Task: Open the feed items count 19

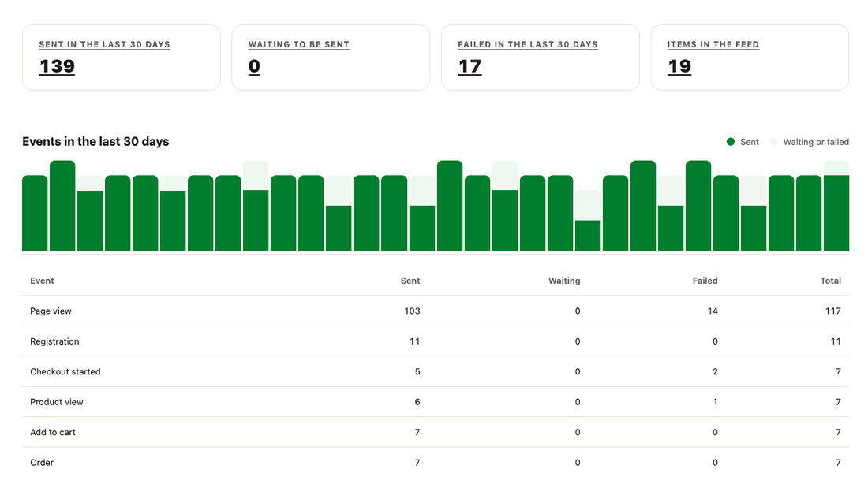Action: click(x=679, y=66)
